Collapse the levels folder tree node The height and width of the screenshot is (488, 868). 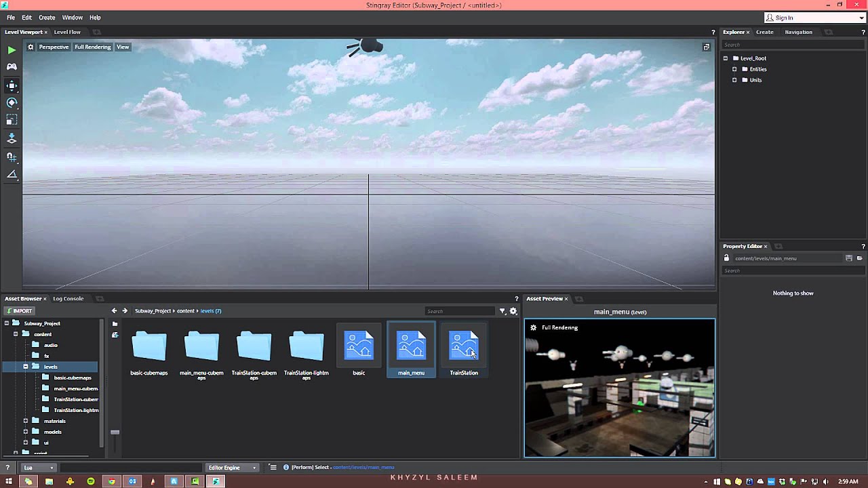coord(26,367)
